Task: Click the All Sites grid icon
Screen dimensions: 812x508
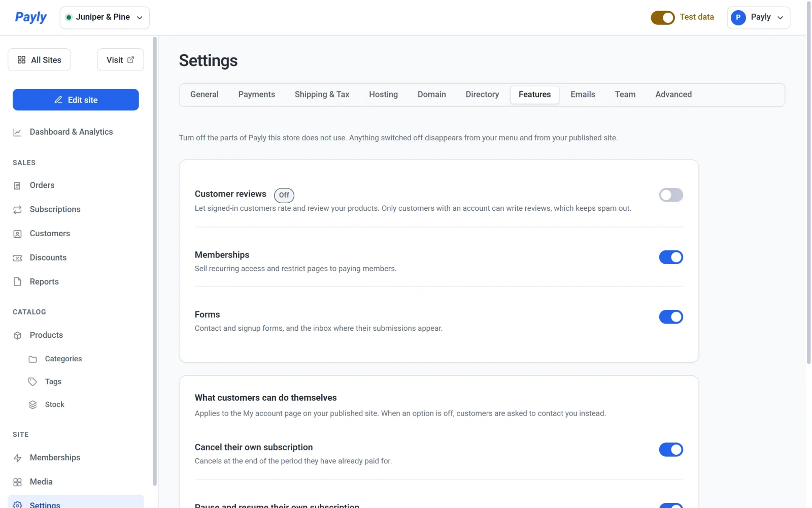Action: pos(21,60)
